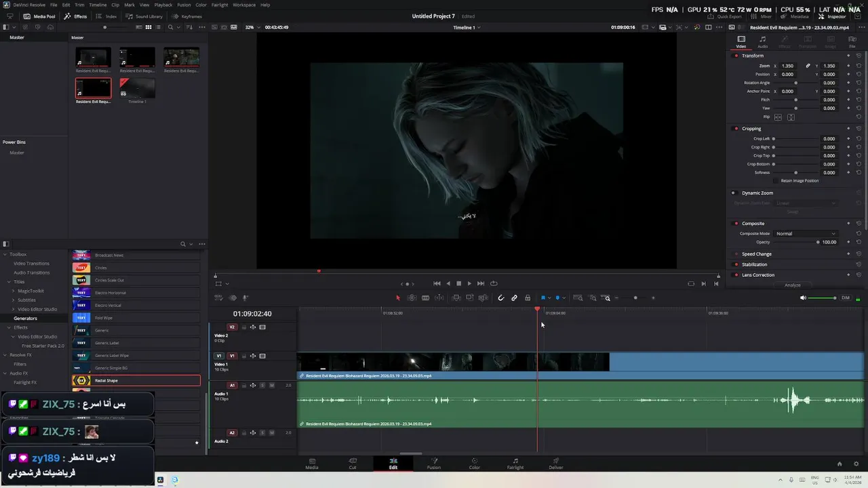The image size is (868, 488).
Task: Enable the Dynamic Zoom toggle
Action: coord(733,193)
